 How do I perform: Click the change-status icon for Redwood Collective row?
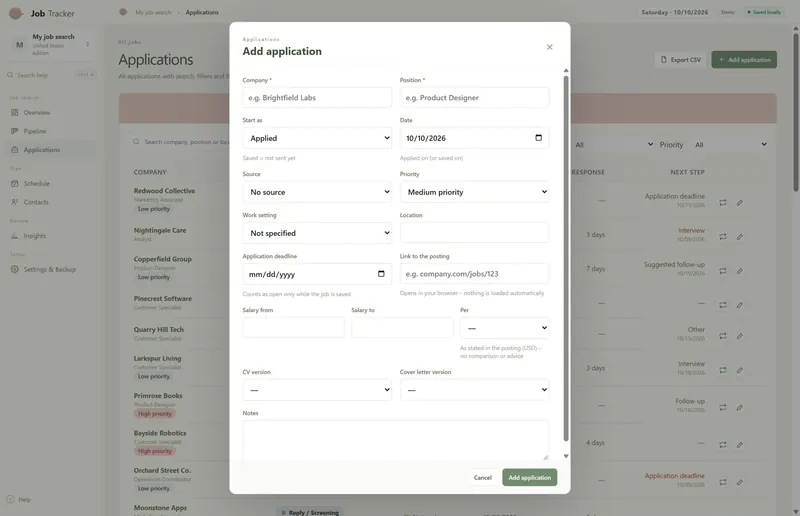pos(723,203)
